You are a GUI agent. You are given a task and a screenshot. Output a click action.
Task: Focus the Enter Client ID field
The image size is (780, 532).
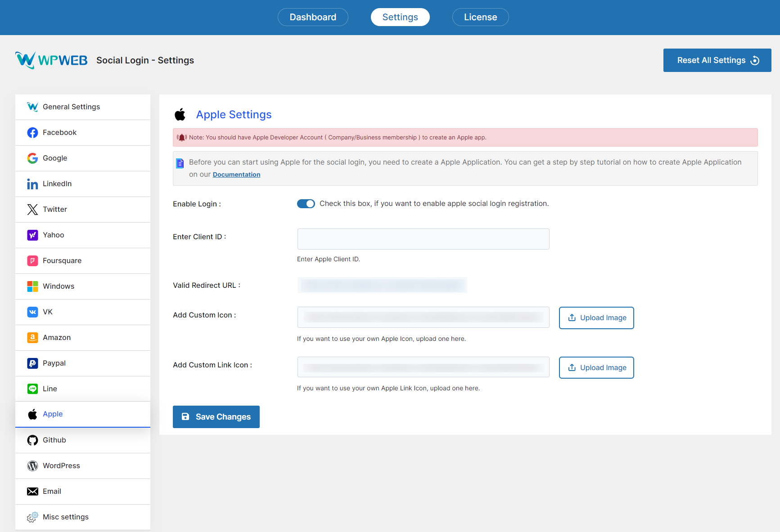tap(423, 239)
